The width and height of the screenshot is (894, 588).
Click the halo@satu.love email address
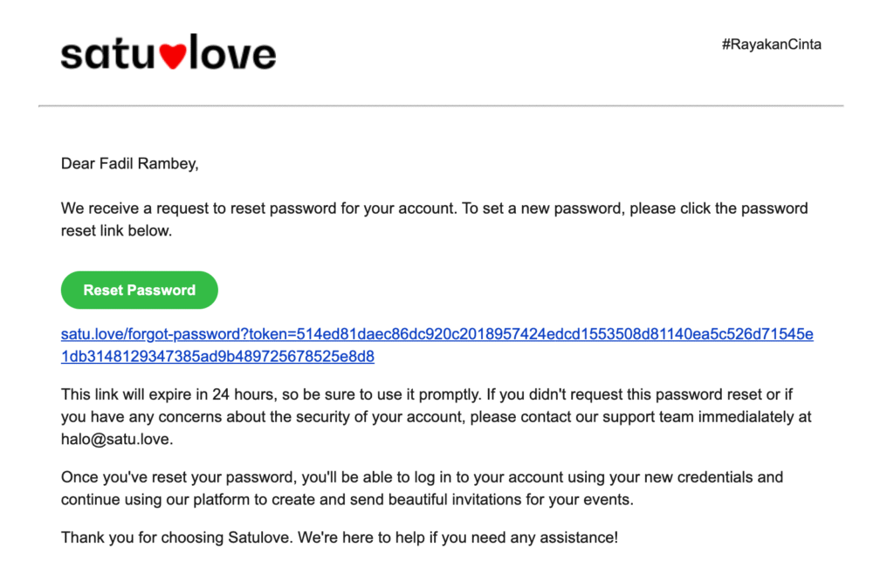117,440
